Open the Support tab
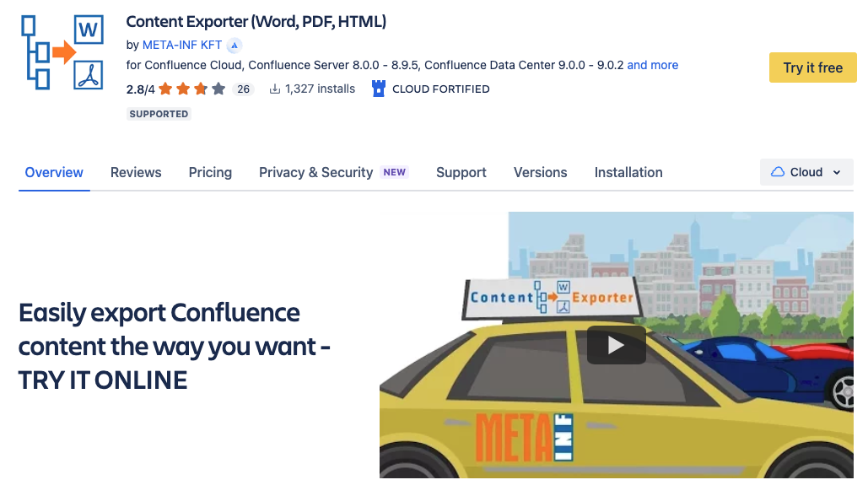 (x=461, y=173)
